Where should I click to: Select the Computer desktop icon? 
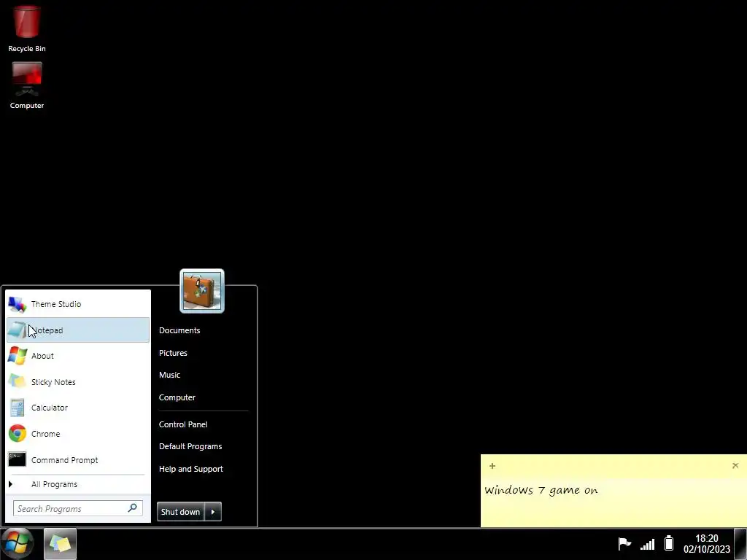[27, 86]
